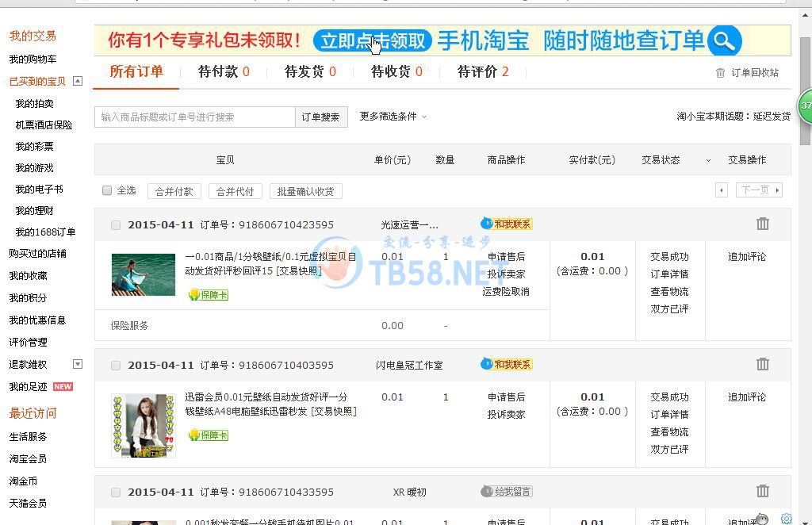Open 评价管理 in sidebar

click(28, 343)
